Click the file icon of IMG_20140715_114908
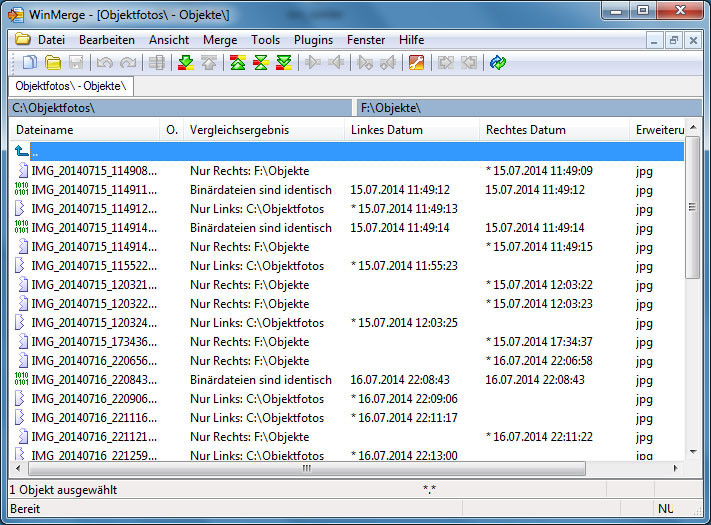The image size is (711, 525). [x=23, y=170]
